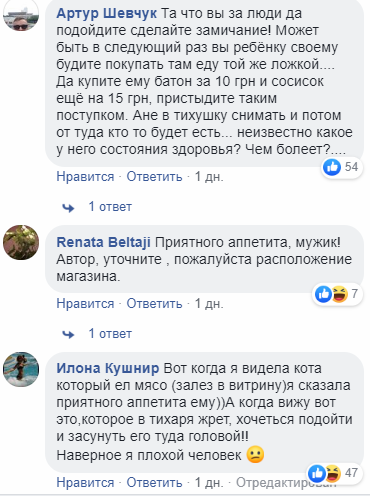Toggle Нравится on Илона Кушнир's comment
This screenshot has height=496, width=370.
tap(85, 482)
